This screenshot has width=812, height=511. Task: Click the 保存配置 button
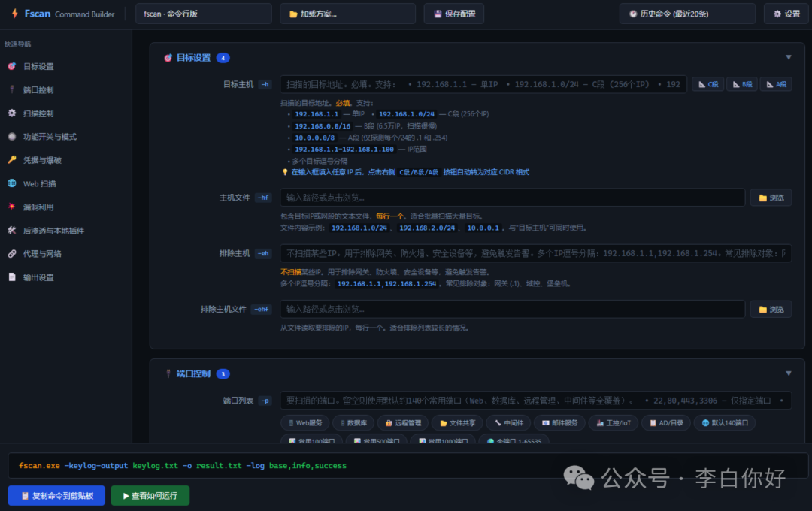point(454,14)
